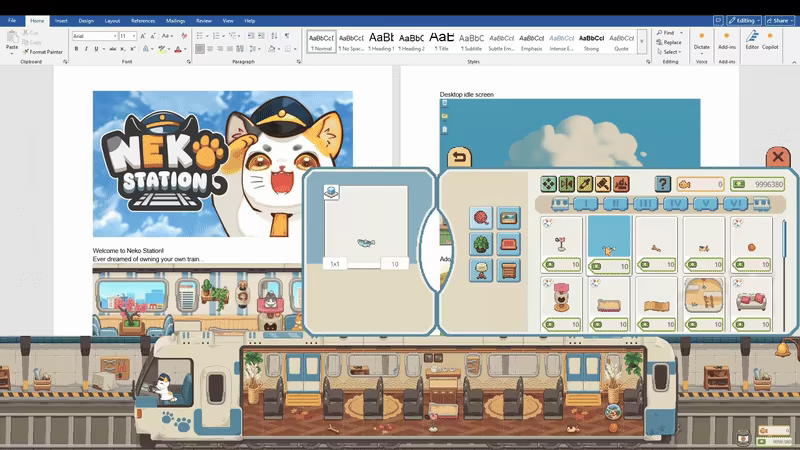Click the back arrow button above the shop panel
The width and height of the screenshot is (800, 450).
pyautogui.click(x=459, y=157)
